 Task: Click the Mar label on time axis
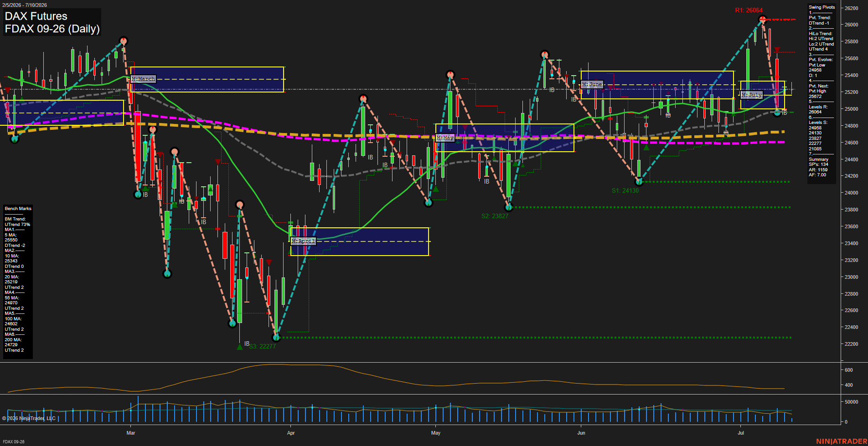[131, 433]
